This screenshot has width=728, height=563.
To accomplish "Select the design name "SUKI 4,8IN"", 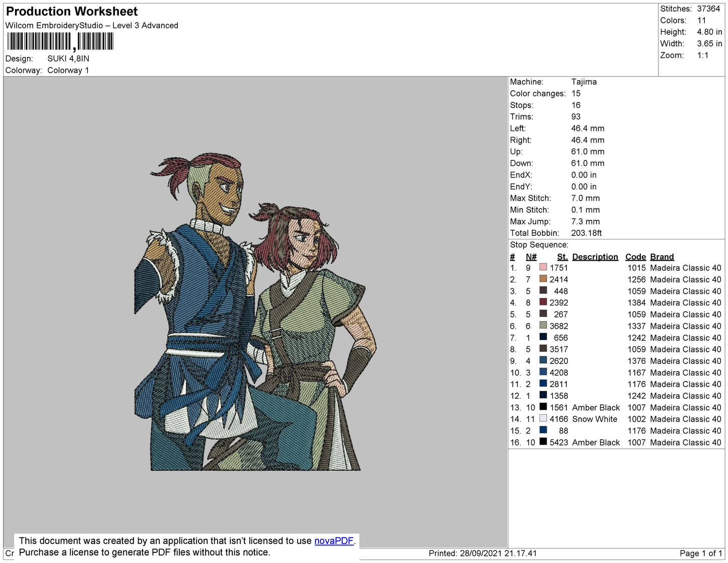I will click(69, 58).
